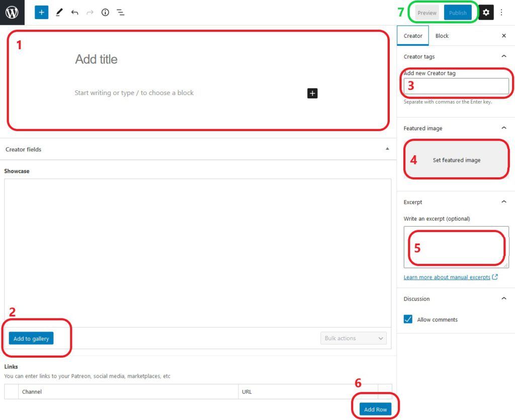The image size is (515, 420).
Task: Click the settings gear icon
Action: pos(486,12)
